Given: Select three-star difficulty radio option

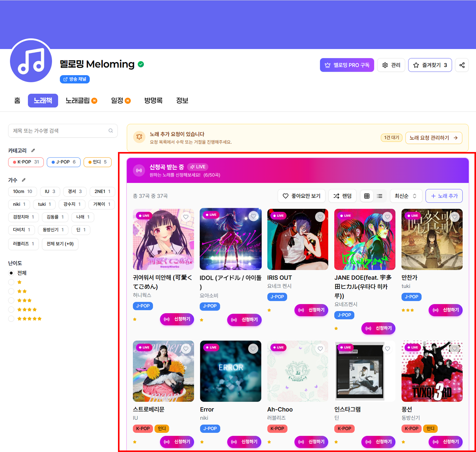Looking at the screenshot, I should point(11,301).
